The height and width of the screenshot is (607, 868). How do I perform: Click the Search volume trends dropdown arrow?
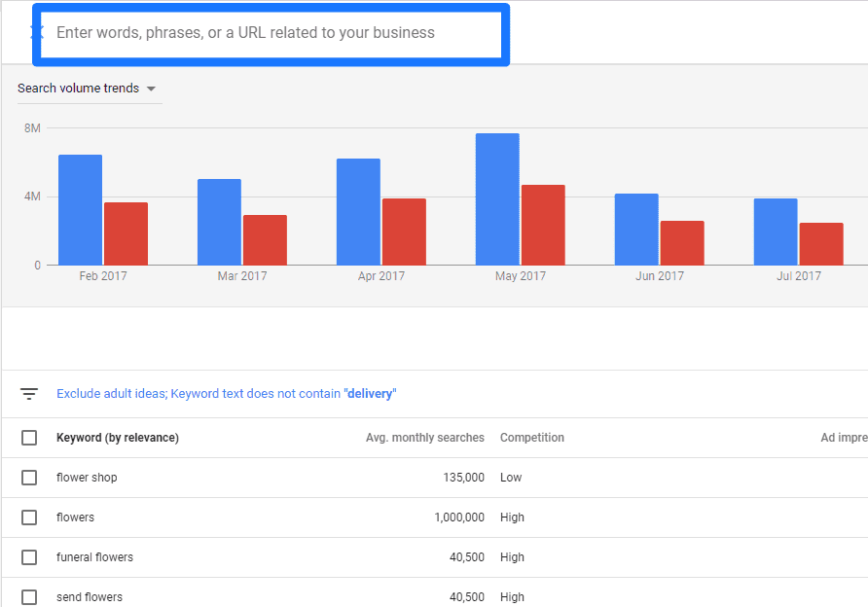151,89
